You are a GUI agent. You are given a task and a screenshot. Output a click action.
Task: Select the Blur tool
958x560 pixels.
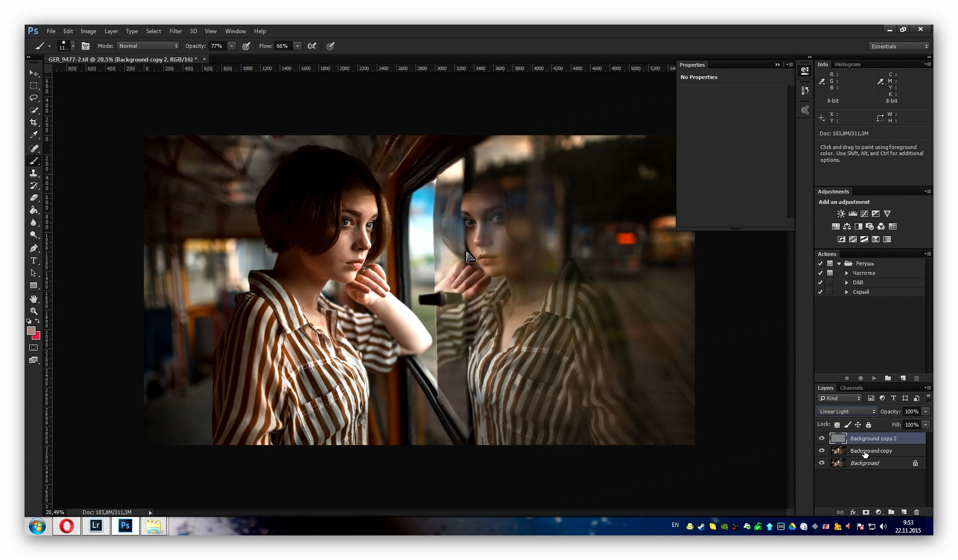pos(34,222)
